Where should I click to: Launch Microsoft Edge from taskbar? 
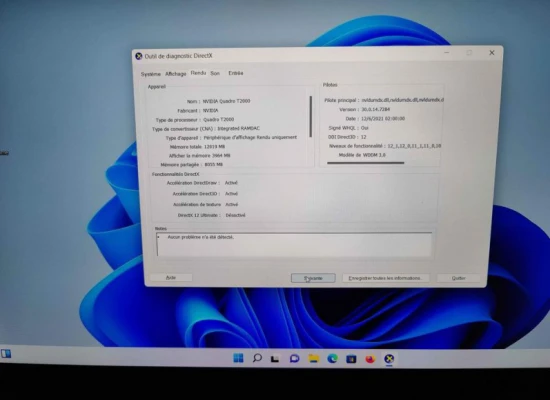[x=332, y=358]
